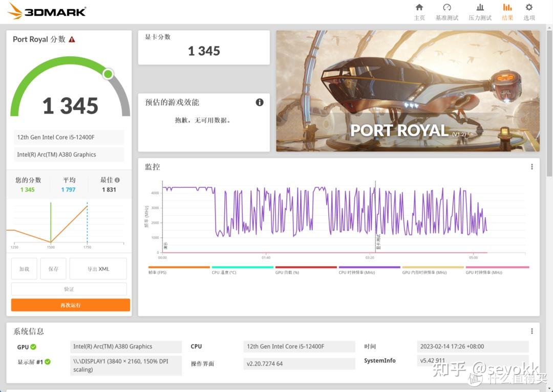553x392 pixels.
Task: Click the Port Royal benchmark thumbnail image
Action: (408, 91)
